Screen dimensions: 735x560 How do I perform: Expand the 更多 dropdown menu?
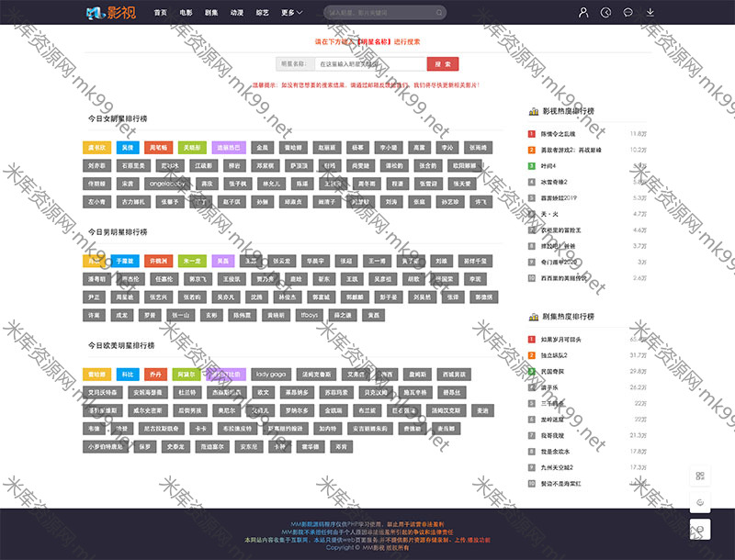coord(291,13)
